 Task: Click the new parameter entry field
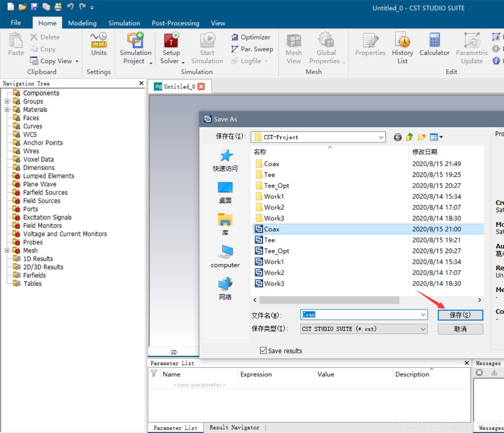(199, 385)
